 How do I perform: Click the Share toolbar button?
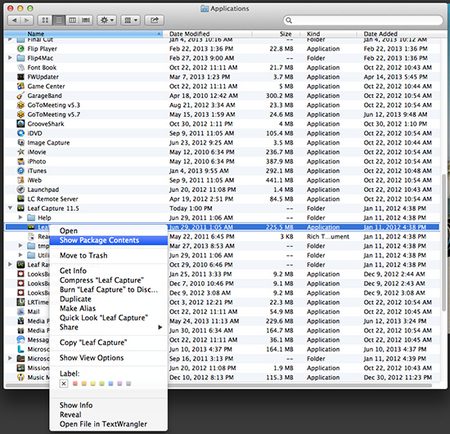pos(154,20)
